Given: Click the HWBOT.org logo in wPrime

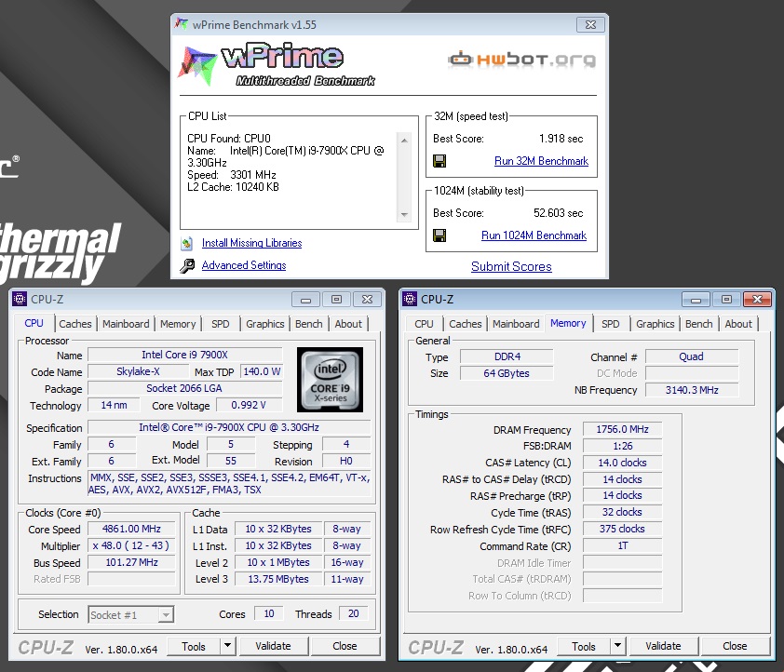Looking at the screenshot, I should [521, 60].
